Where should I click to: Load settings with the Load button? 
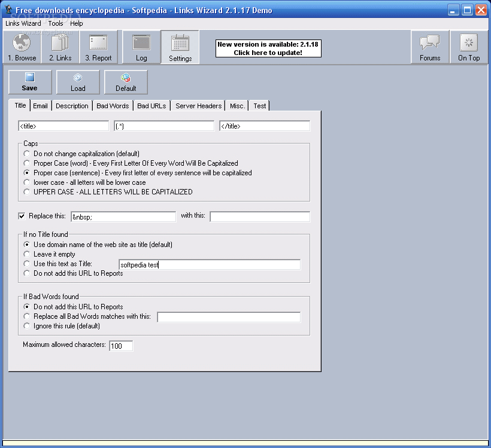(x=78, y=82)
